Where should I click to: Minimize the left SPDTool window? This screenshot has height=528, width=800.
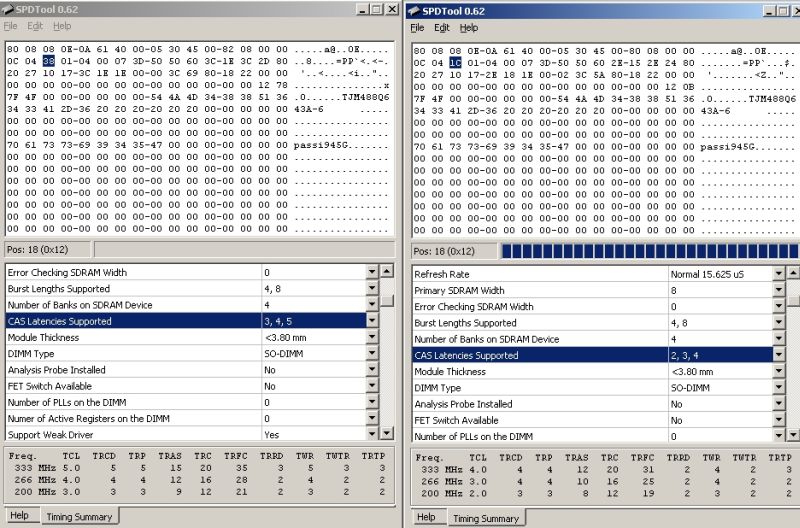coord(362,9)
